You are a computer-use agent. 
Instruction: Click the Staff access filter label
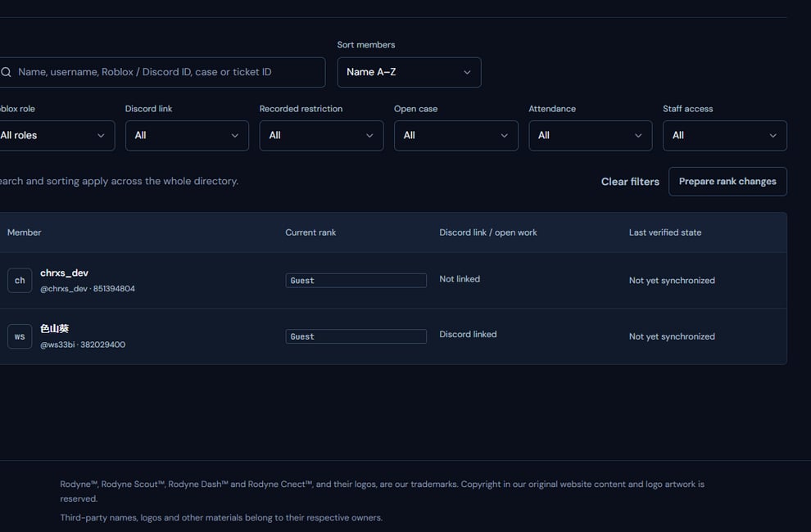[687, 109]
